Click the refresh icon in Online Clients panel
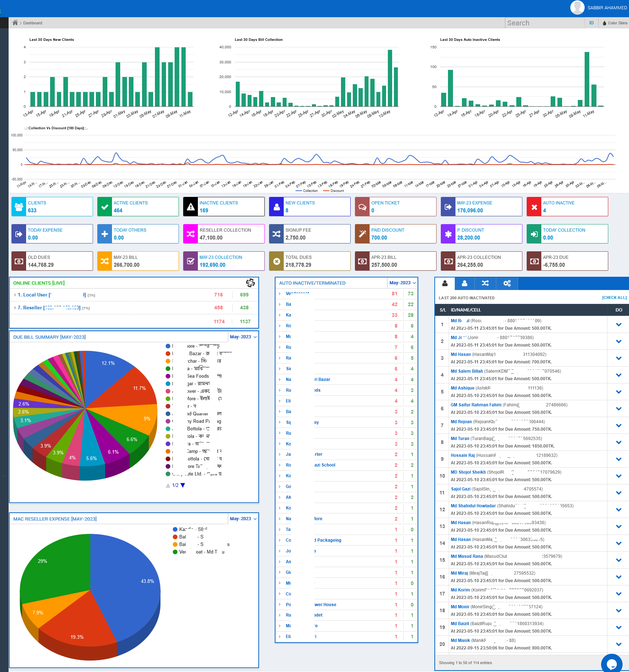The image size is (629, 672). point(250,283)
